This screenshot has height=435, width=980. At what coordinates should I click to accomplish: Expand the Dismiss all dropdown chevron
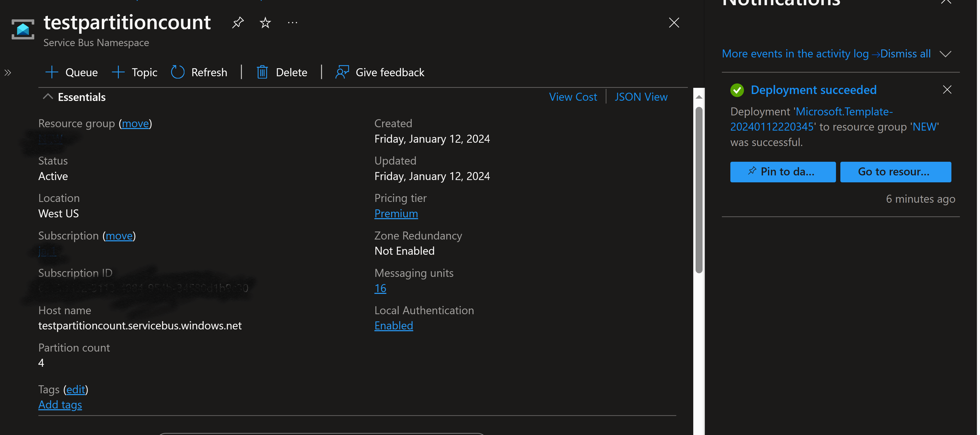[x=945, y=54]
